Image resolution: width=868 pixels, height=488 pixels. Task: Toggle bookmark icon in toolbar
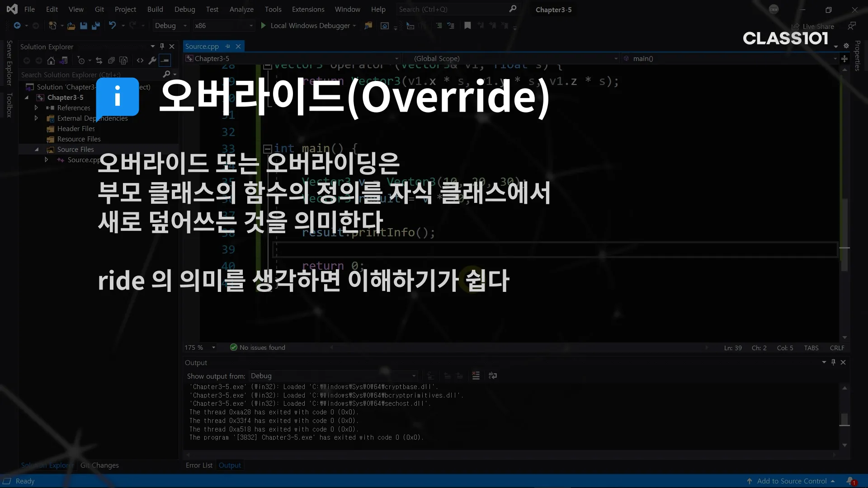(x=467, y=26)
